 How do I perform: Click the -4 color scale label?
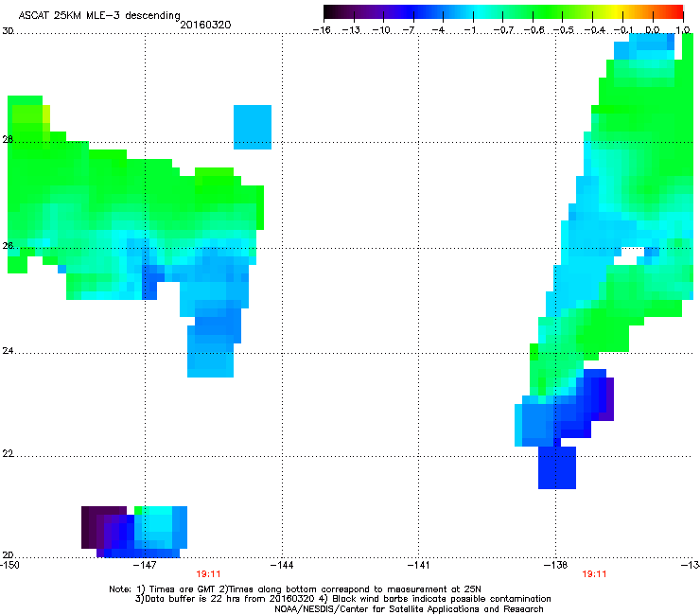pos(438,30)
